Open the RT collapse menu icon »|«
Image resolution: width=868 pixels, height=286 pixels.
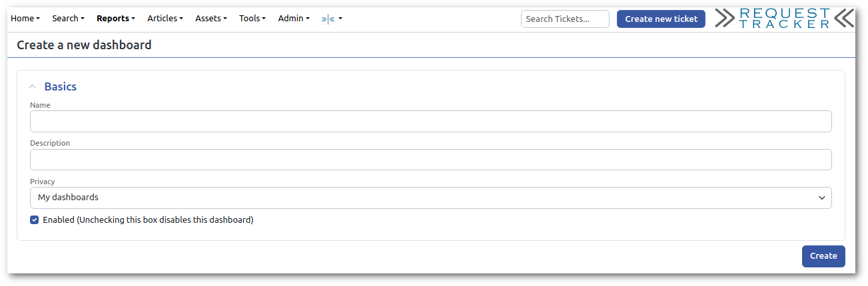[331, 19]
